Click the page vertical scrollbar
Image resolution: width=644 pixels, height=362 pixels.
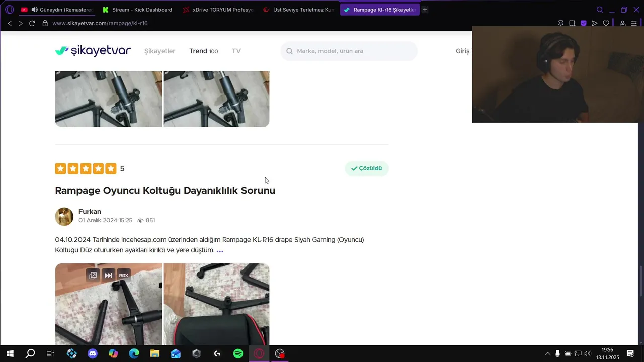(641, 281)
